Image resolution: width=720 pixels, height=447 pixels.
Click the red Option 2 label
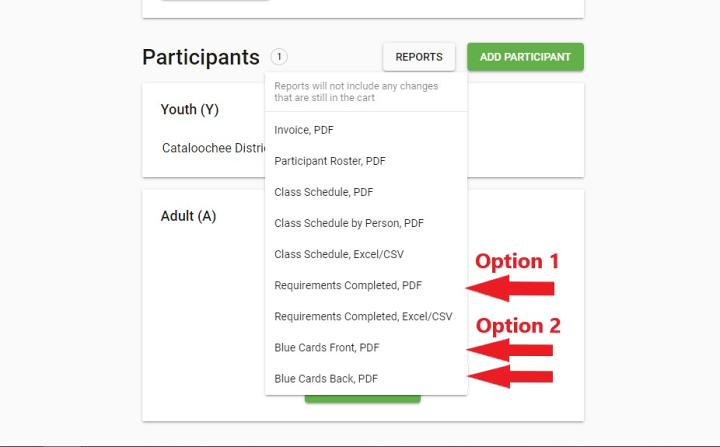(517, 326)
